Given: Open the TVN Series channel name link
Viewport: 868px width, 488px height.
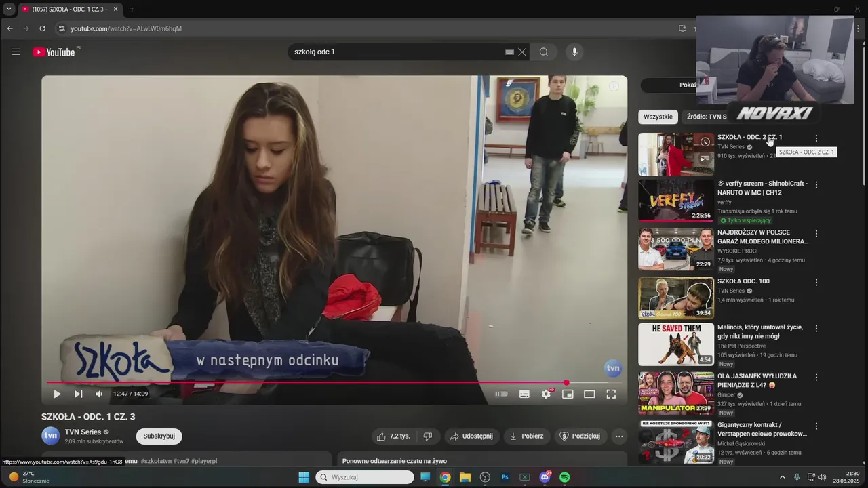Looking at the screenshot, I should pos(83,432).
